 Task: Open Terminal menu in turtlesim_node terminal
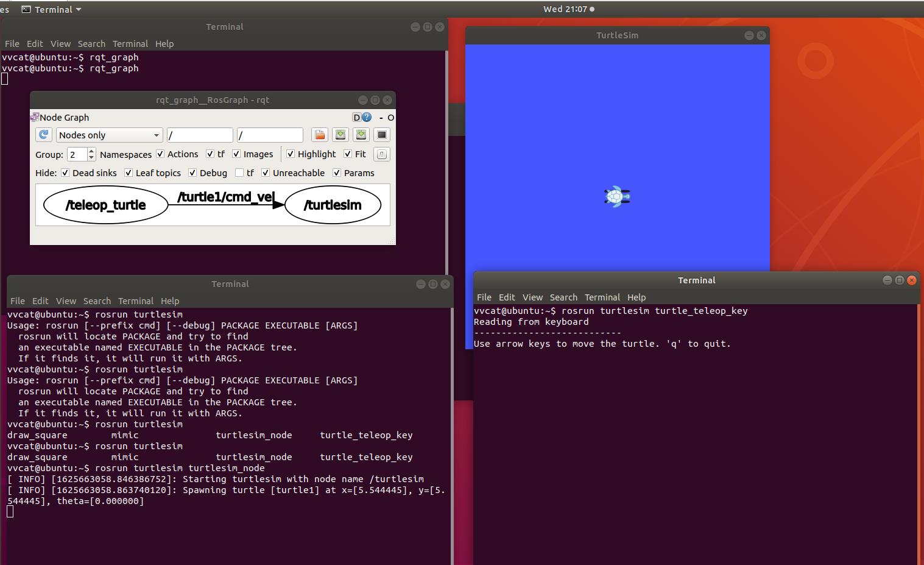[x=136, y=301]
